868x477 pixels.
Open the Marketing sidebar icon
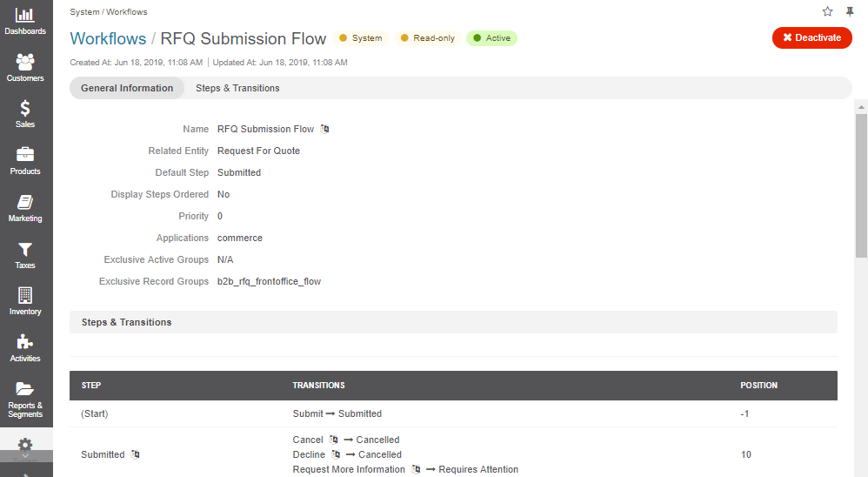click(25, 202)
